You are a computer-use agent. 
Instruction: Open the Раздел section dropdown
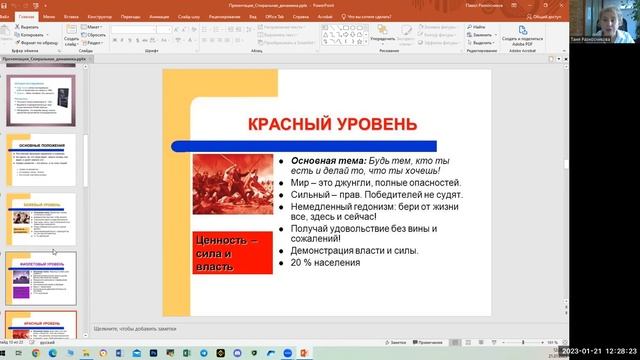pyautogui.click(x=93, y=42)
